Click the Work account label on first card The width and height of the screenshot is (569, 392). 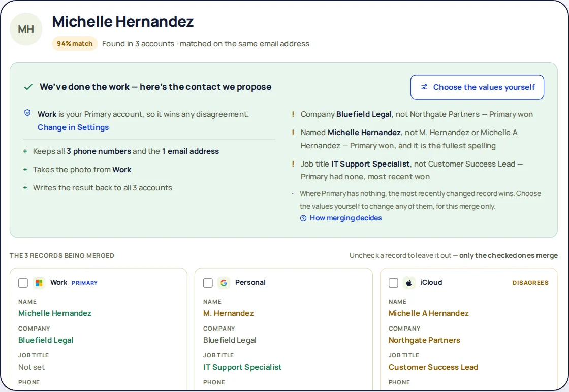pyautogui.click(x=58, y=282)
